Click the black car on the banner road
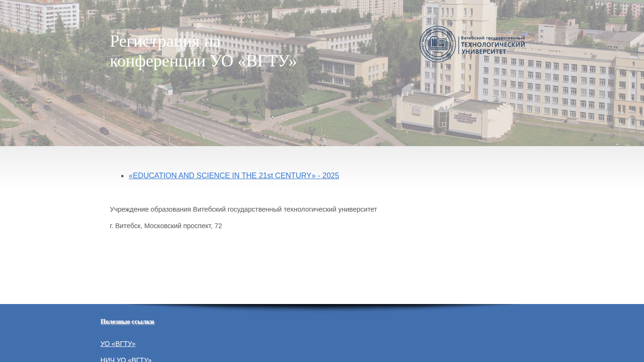The image size is (644, 362). pyautogui.click(x=104, y=131)
